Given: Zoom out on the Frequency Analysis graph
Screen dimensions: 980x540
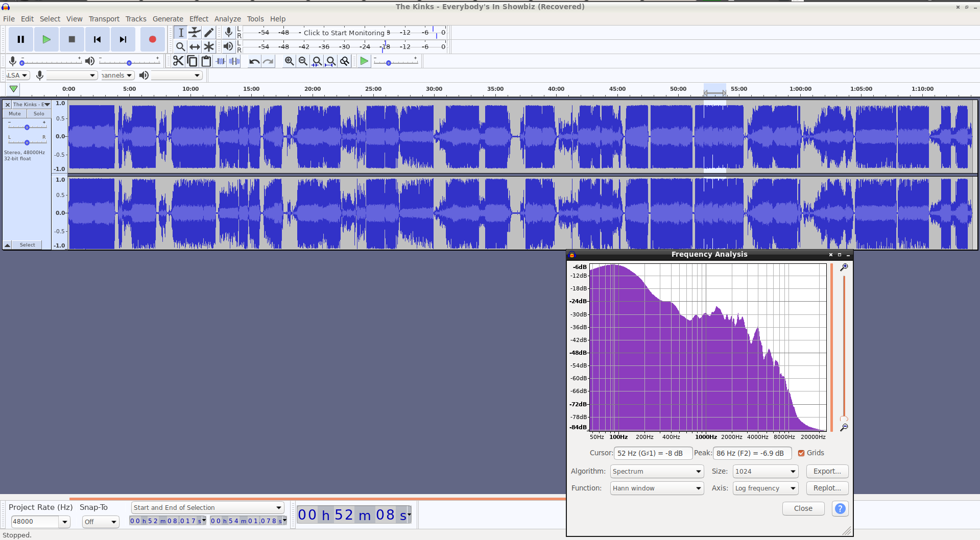Looking at the screenshot, I should coord(844,427).
